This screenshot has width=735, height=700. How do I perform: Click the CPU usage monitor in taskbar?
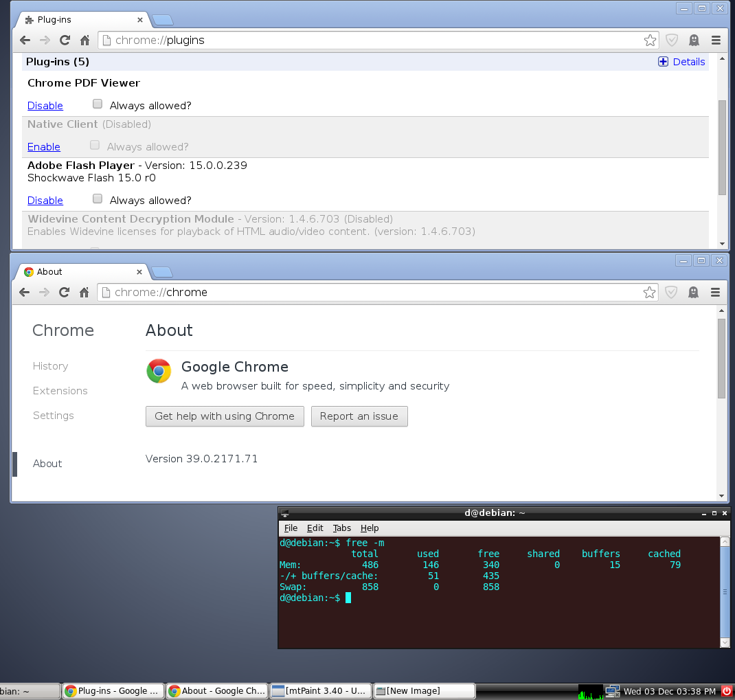[591, 692]
